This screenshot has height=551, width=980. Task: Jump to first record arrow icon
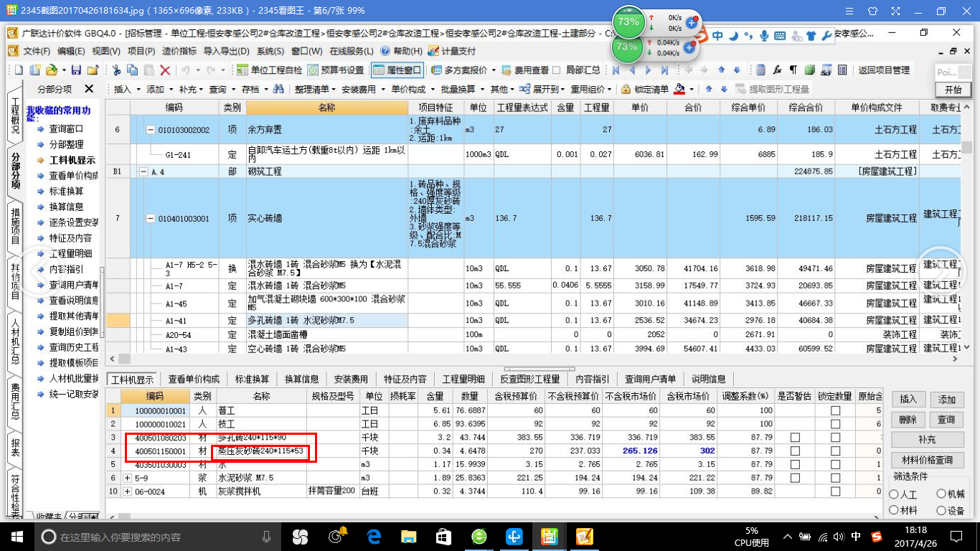tap(616, 70)
